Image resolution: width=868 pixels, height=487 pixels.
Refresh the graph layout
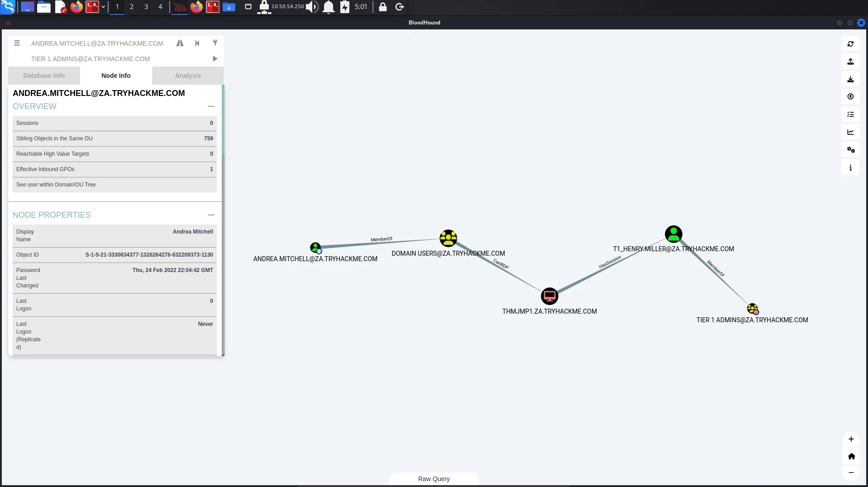click(850, 44)
